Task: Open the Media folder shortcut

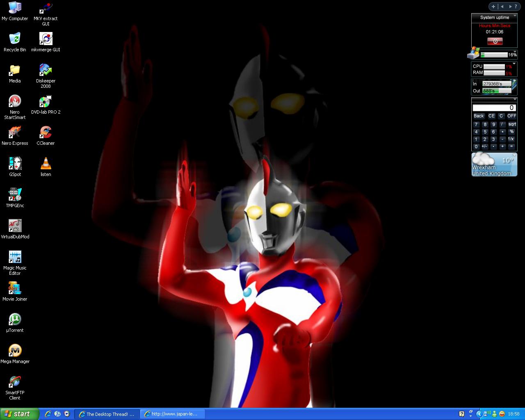Action: [x=15, y=73]
